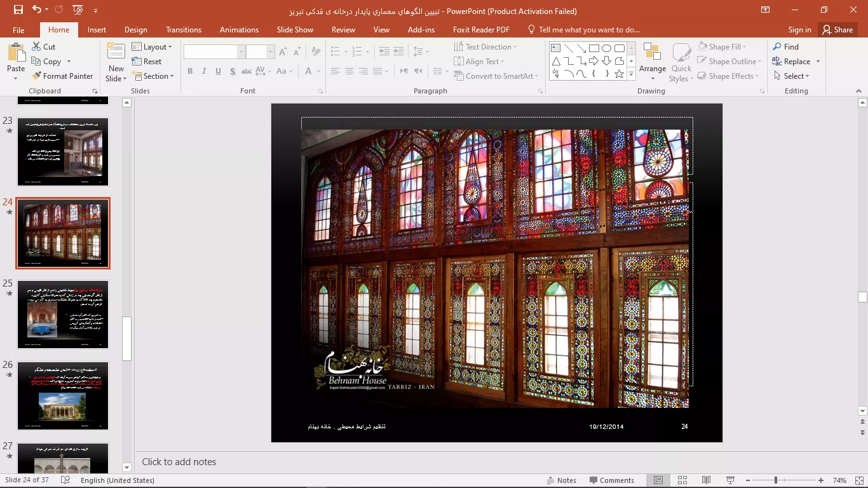The image size is (868, 488).
Task: Select slide 23 thumbnail
Action: click(x=63, y=151)
